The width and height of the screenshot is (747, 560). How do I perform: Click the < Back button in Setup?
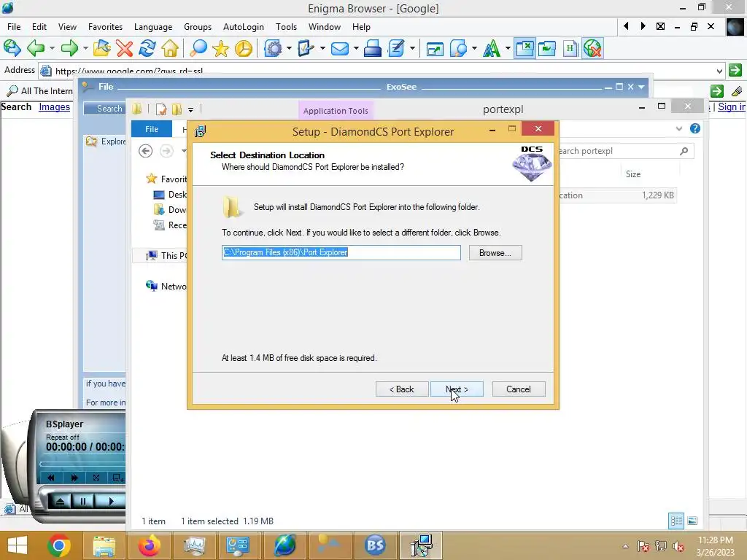[x=402, y=389]
